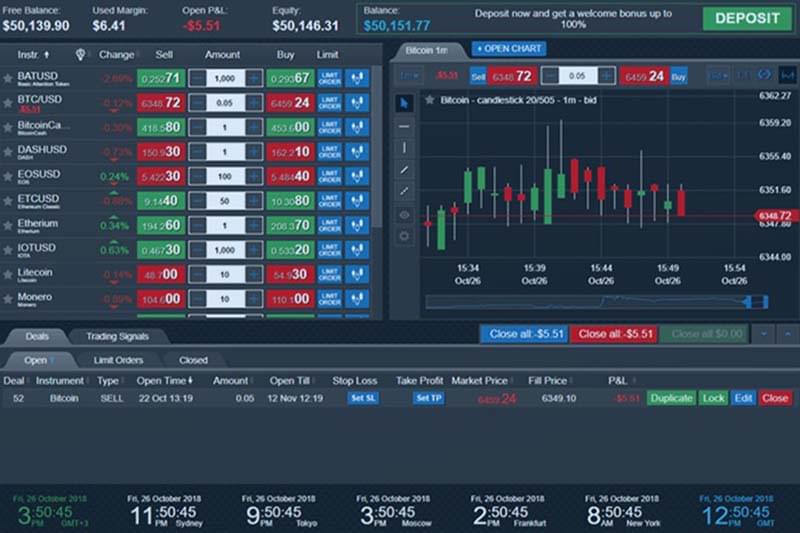
Task: Open the Limit Orders tab
Action: (118, 360)
